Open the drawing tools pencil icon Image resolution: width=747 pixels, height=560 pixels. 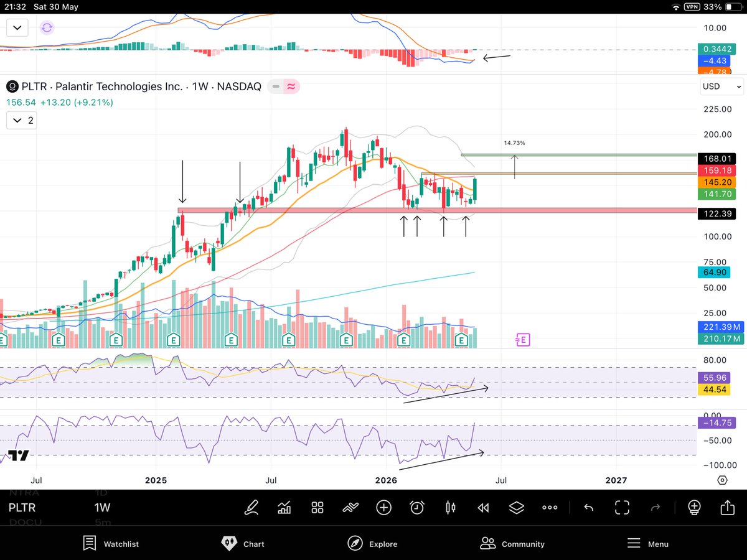(x=251, y=507)
